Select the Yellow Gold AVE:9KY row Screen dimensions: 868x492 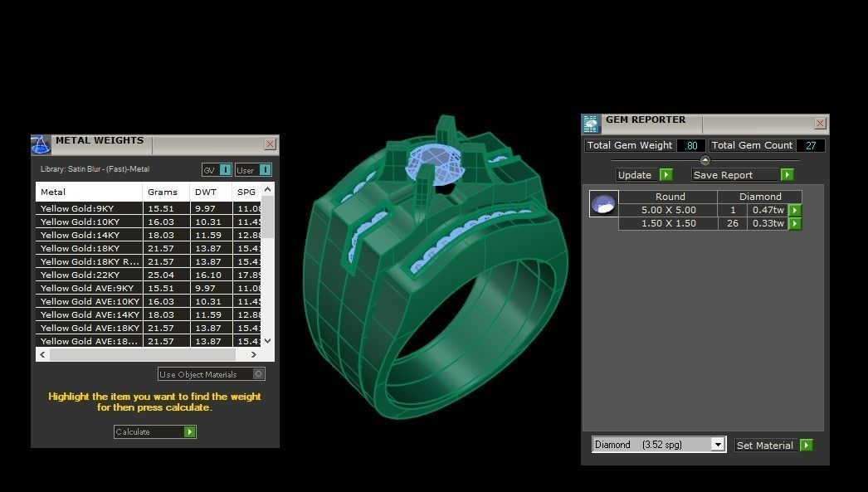pos(149,289)
